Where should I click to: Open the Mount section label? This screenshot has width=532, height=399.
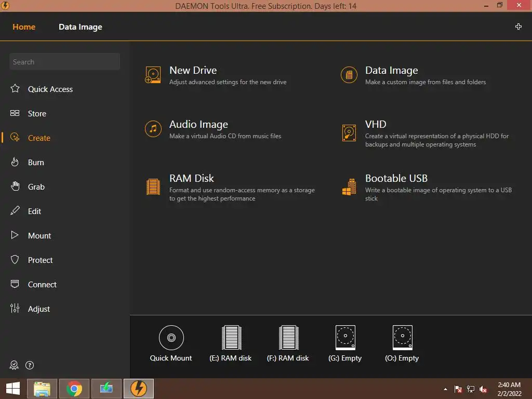click(x=39, y=236)
